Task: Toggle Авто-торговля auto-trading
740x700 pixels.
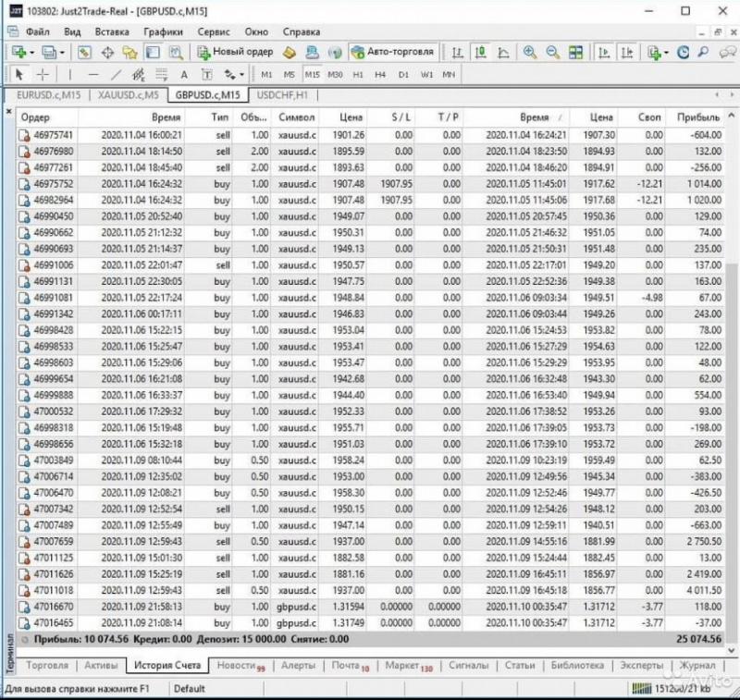Action: [394, 52]
